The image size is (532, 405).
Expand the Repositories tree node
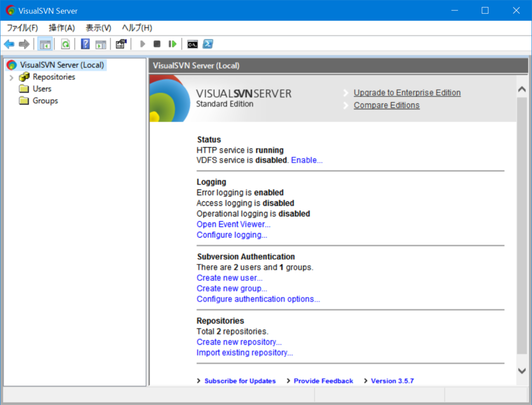click(11, 78)
